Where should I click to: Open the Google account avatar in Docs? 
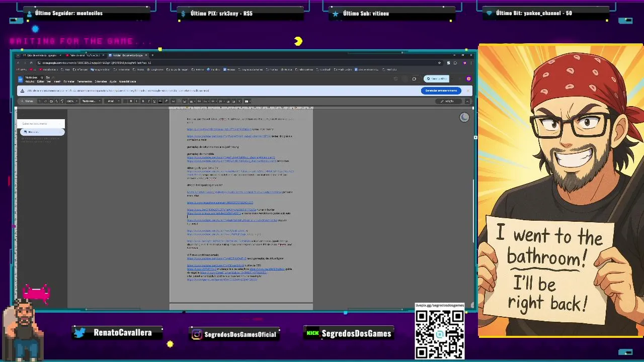(468, 78)
